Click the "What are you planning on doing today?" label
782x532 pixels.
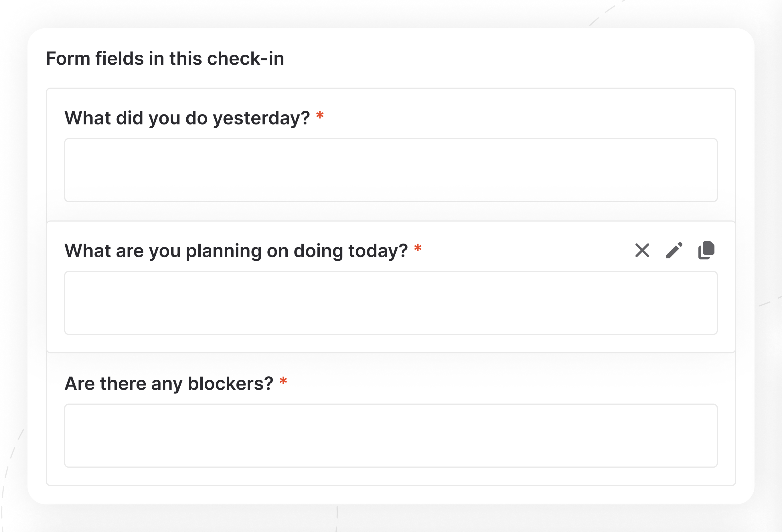(236, 251)
